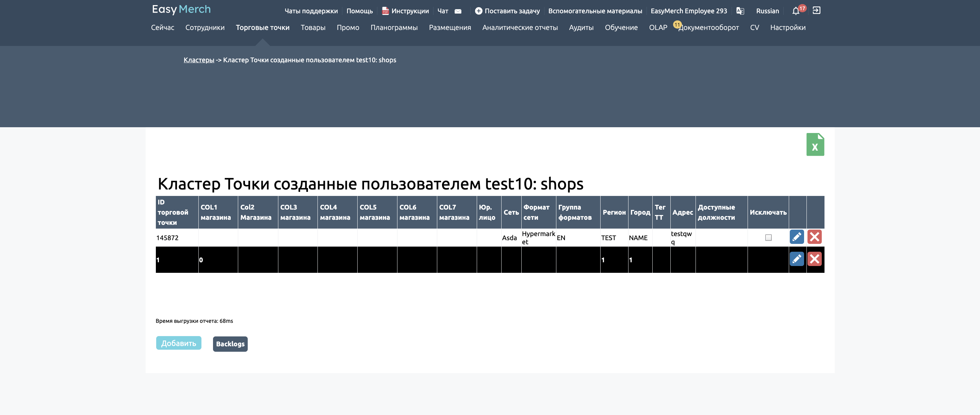
Task: Click red X delete icon in black row
Action: 814,259
